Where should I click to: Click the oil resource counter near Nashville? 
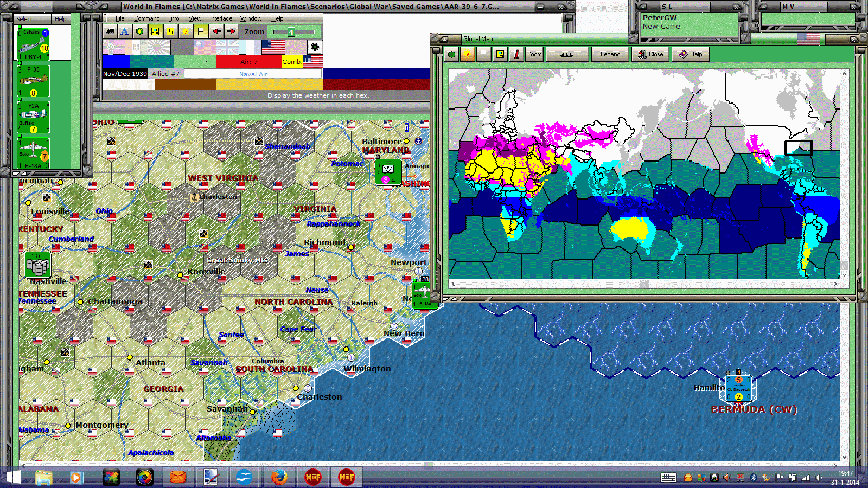[x=38, y=265]
